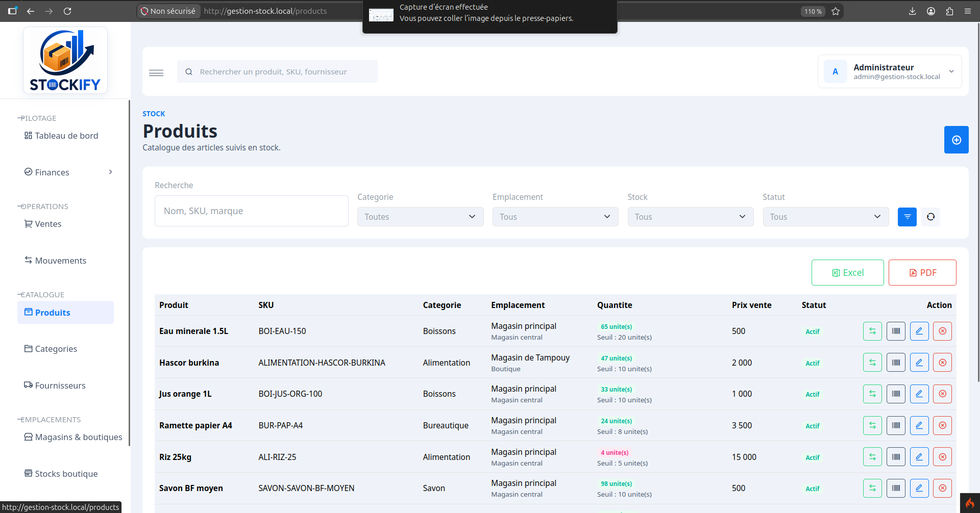Open stock movement for Eau minerale 1.5L
Screen dimensions: 980x513
click(872, 331)
